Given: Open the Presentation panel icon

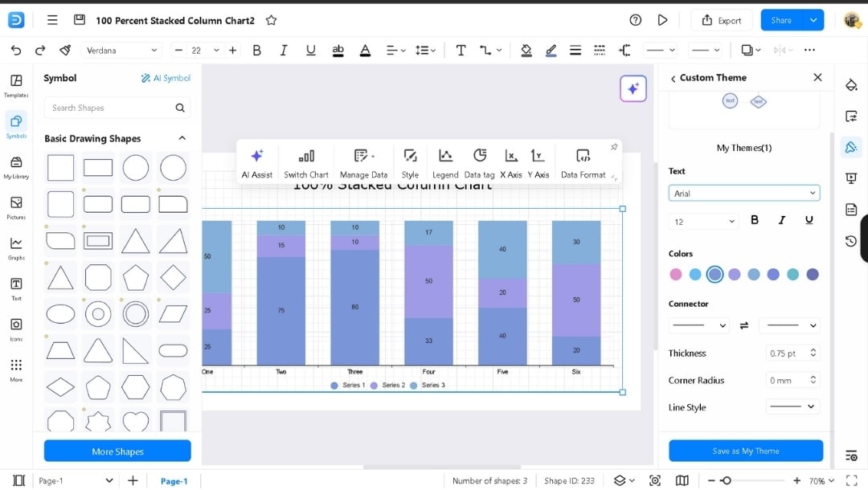Looking at the screenshot, I should [x=851, y=178].
